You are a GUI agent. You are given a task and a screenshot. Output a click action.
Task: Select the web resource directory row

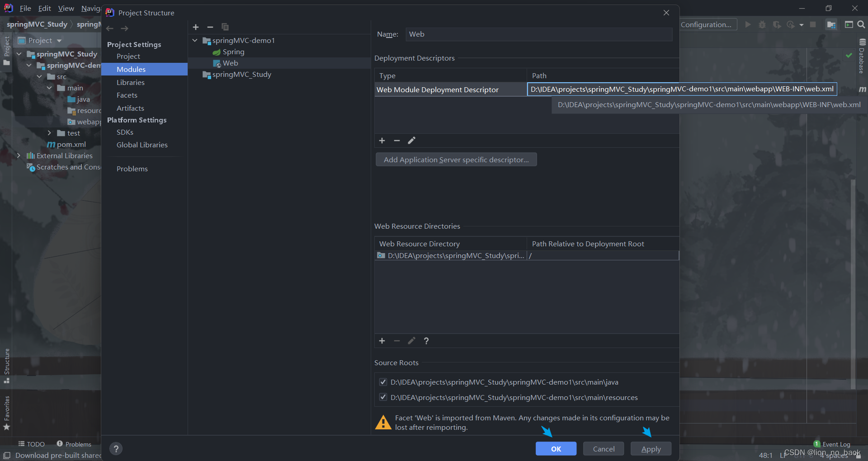coord(527,255)
